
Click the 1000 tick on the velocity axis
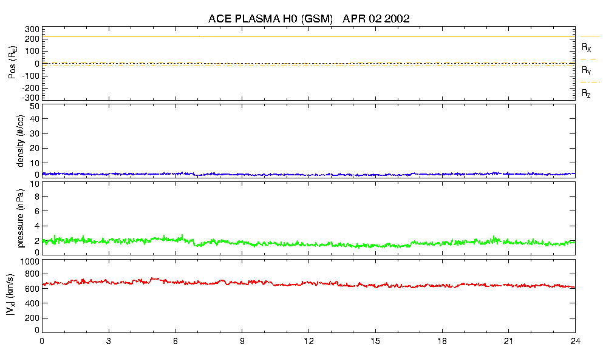[x=30, y=261]
